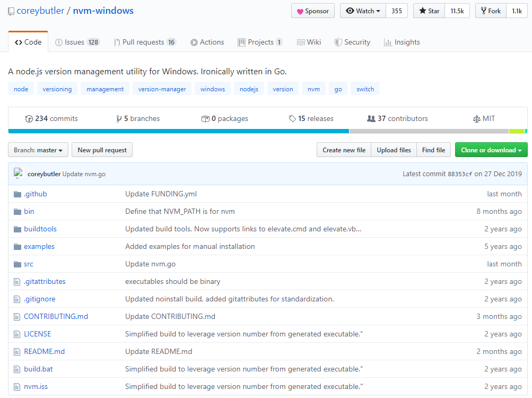Click the .gitignore file icon
This screenshot has height=398, width=532.
pyautogui.click(x=17, y=299)
